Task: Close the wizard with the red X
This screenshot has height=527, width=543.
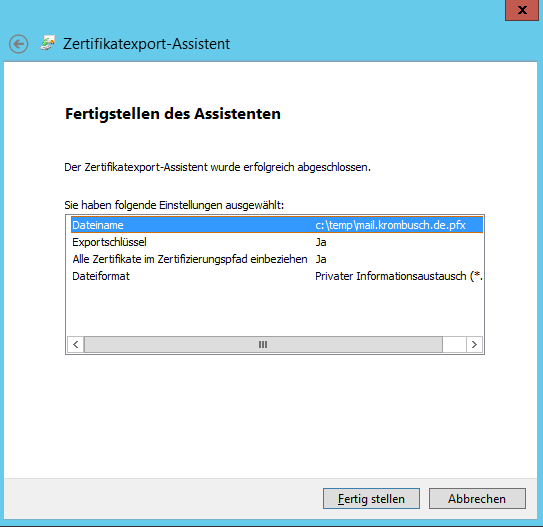Action: [522, 10]
